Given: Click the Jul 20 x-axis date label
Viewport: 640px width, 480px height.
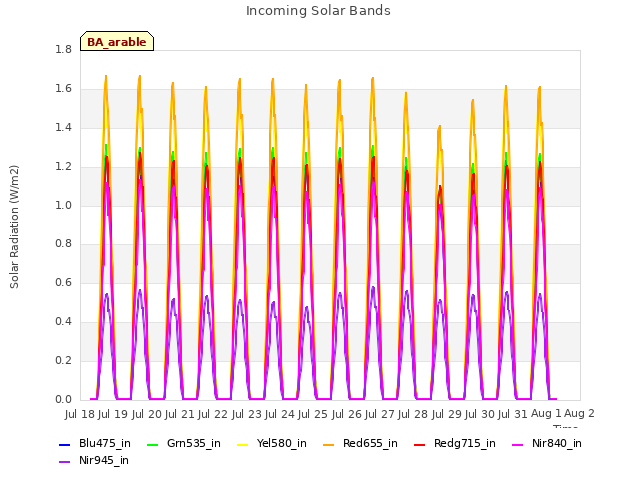Looking at the screenshot, I should coord(147,414).
